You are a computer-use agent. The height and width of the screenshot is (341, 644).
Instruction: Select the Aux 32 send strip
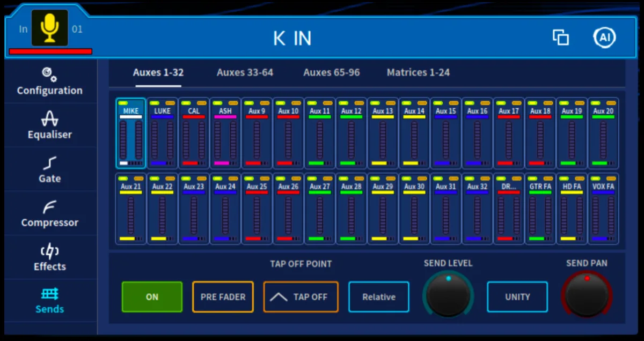[x=478, y=209]
